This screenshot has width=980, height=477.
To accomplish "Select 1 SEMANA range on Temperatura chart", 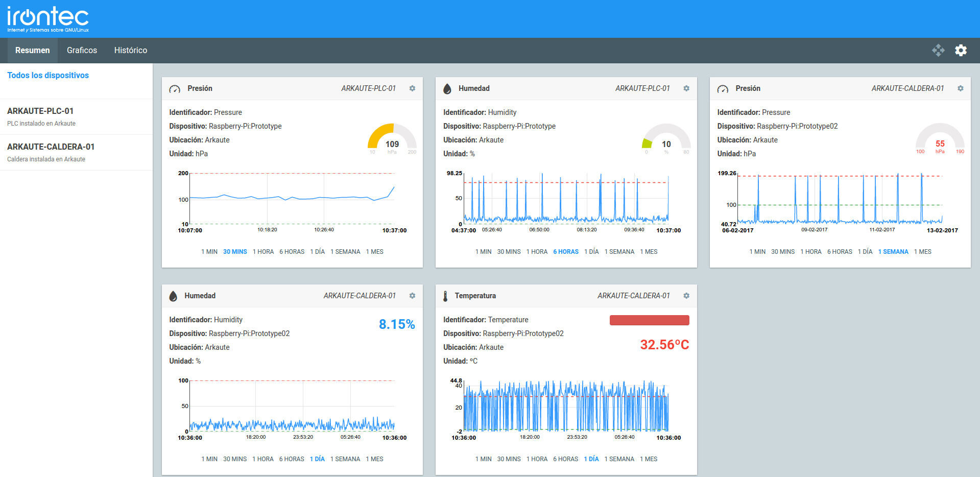I will [619, 459].
